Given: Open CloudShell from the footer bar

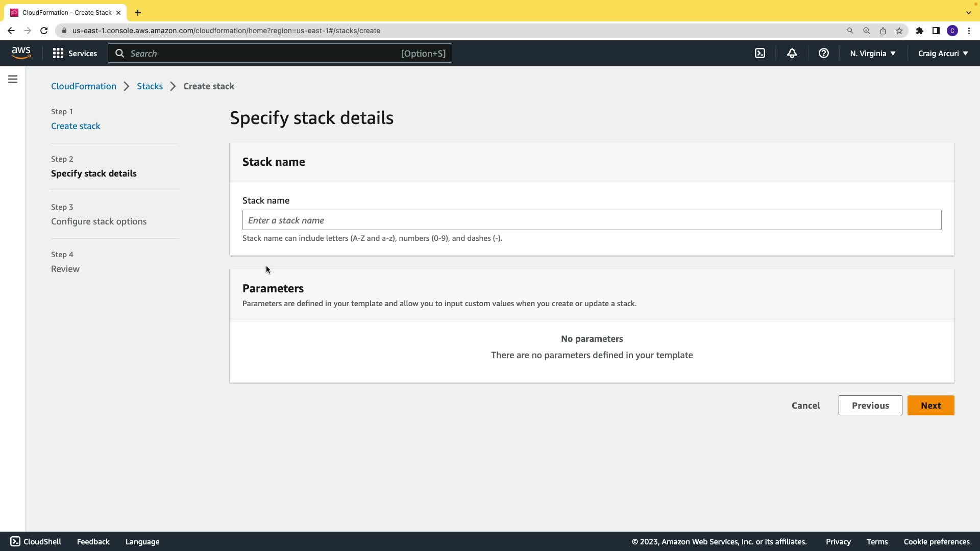Looking at the screenshot, I should pos(36,542).
